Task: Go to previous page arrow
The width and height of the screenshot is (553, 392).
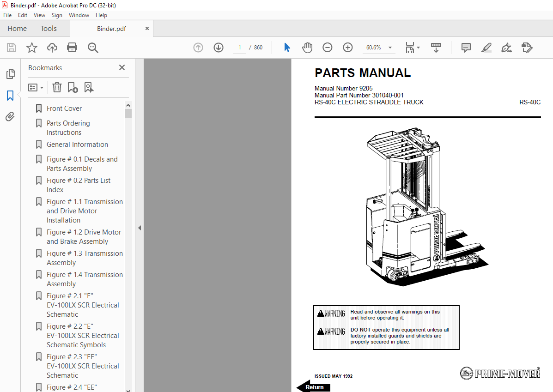Action: 198,47
